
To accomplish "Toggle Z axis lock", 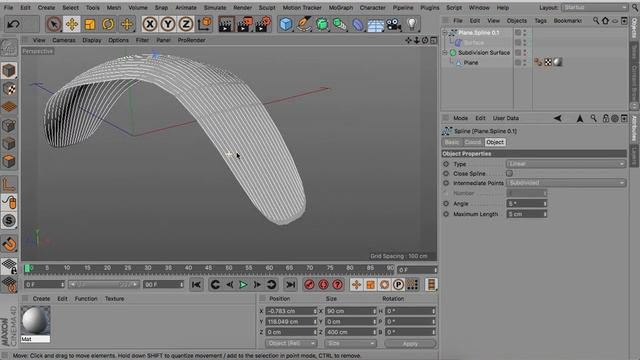I will point(186,24).
